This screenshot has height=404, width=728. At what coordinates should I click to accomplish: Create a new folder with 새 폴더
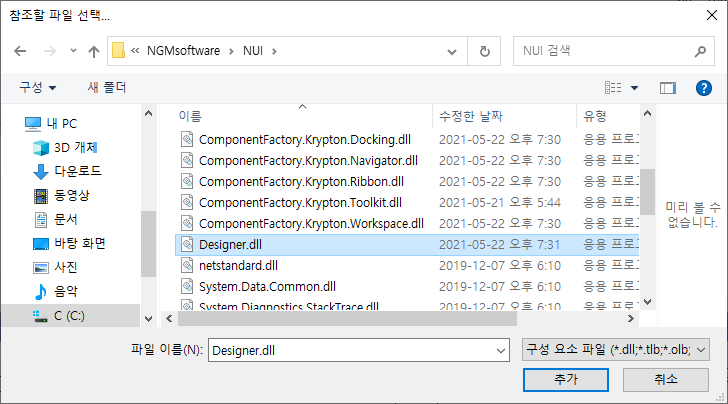pos(107,87)
